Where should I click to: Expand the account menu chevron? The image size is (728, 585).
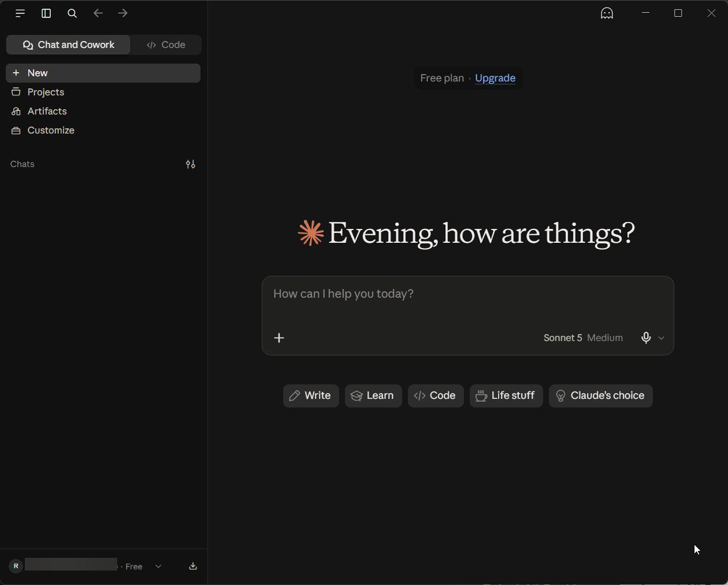tap(158, 567)
